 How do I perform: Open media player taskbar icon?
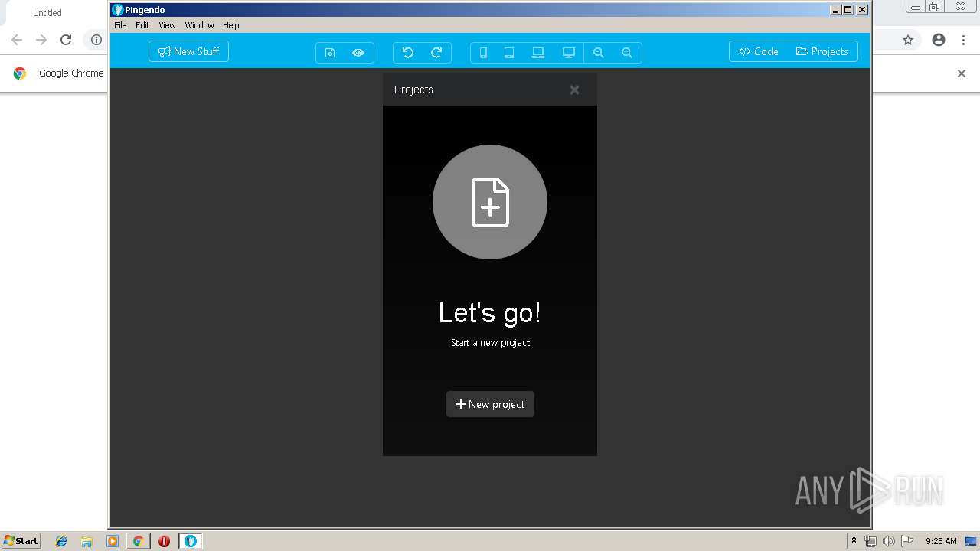[113, 541]
